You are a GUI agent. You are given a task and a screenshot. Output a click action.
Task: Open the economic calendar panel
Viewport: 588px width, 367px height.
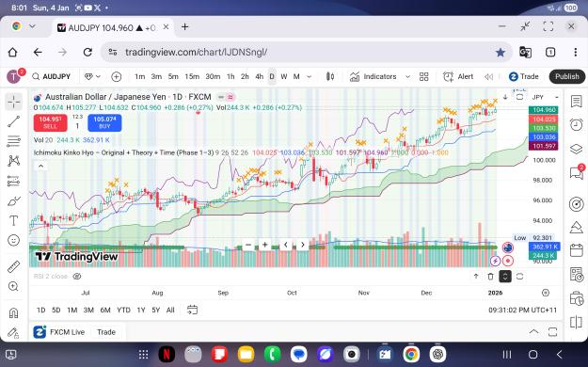pos(577,250)
